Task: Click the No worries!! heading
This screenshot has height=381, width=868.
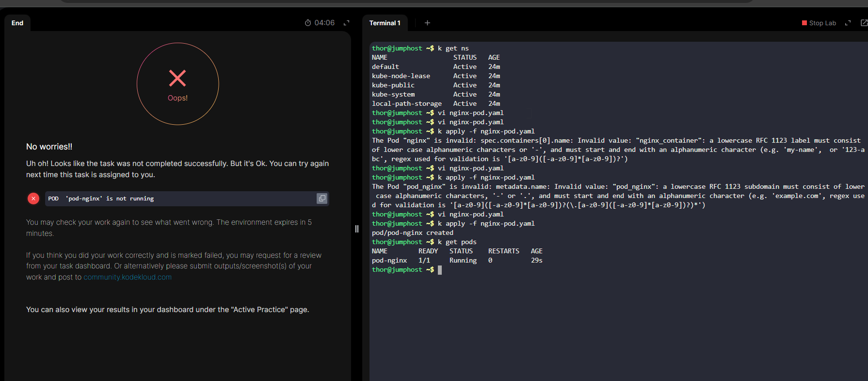Action: (49, 147)
